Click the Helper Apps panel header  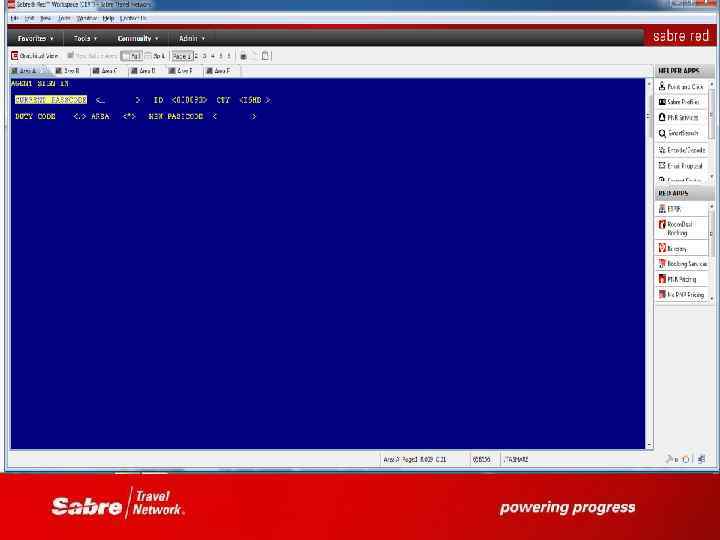coord(684,71)
